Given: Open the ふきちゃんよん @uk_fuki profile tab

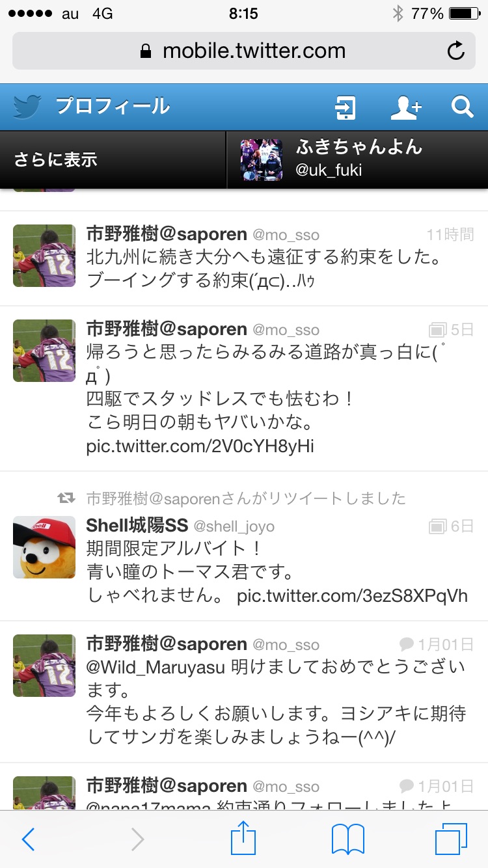Looking at the screenshot, I should [357, 159].
